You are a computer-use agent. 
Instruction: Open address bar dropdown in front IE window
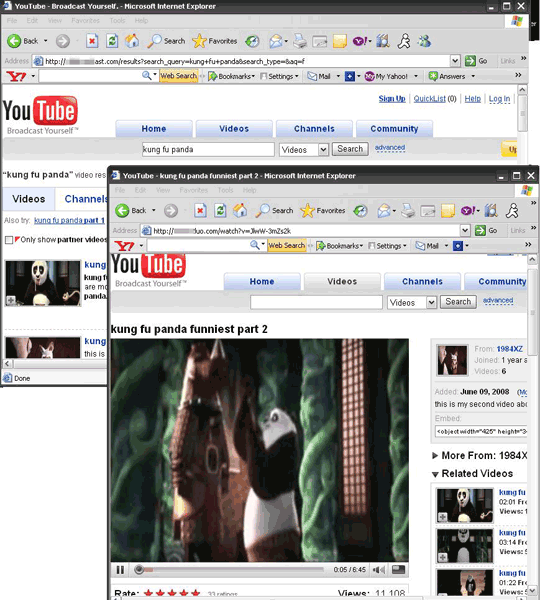pyautogui.click(x=465, y=230)
